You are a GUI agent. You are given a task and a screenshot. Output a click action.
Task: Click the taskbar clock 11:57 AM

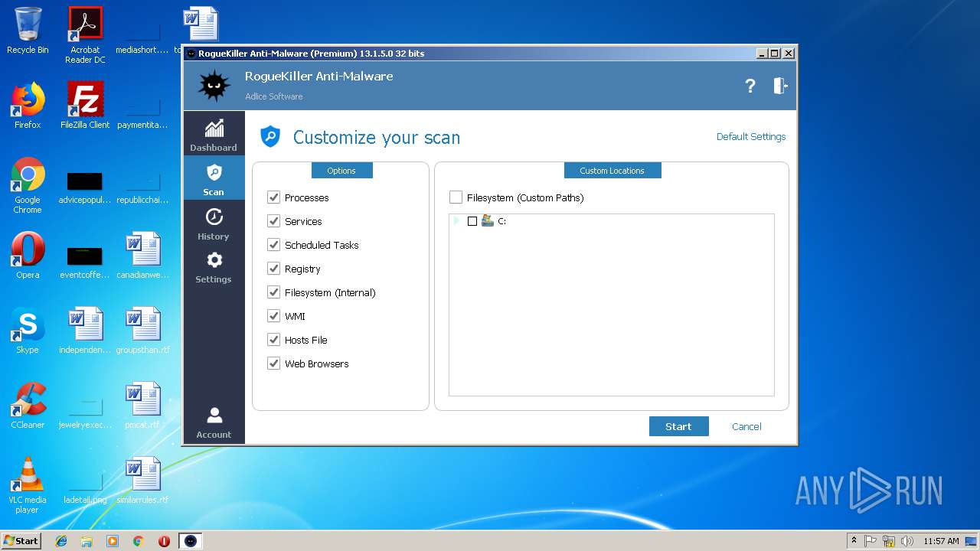click(941, 541)
